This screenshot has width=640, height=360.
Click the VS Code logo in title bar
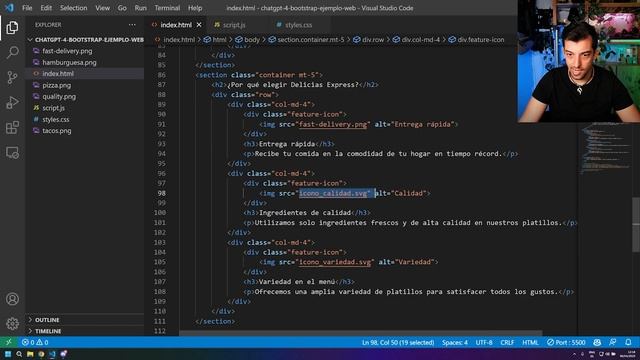coord(9,8)
